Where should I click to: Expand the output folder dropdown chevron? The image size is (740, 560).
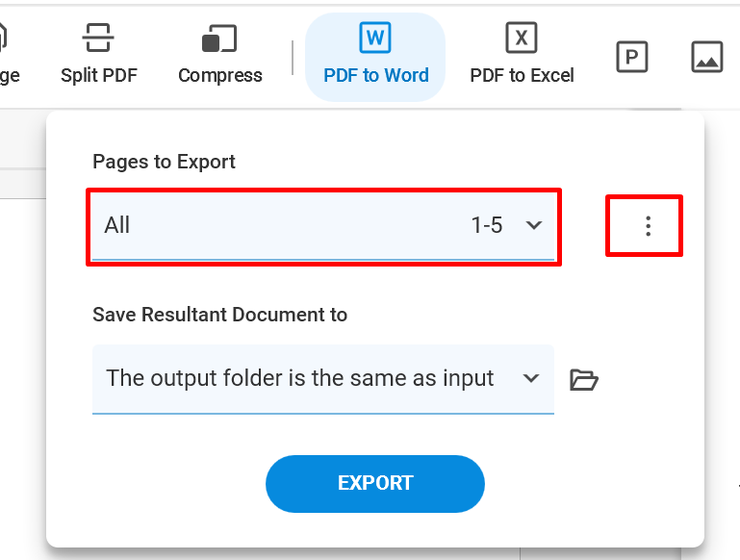tap(531, 378)
